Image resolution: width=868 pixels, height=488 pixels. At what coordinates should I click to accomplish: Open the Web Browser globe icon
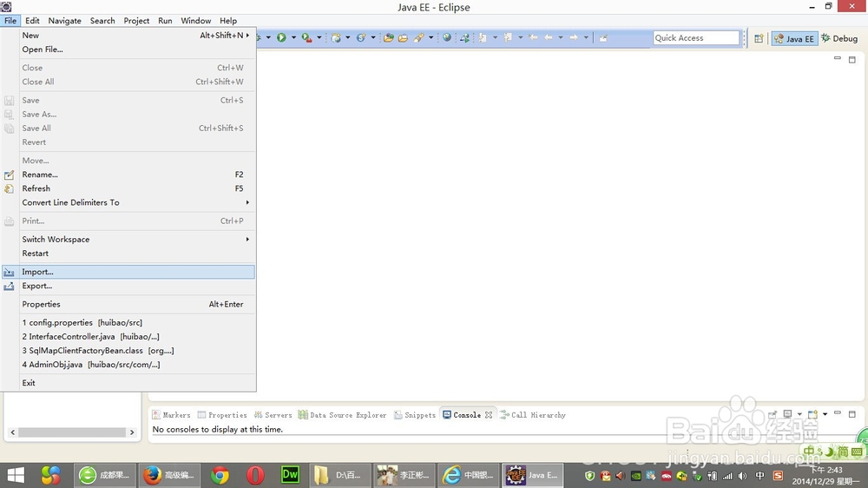(x=447, y=37)
